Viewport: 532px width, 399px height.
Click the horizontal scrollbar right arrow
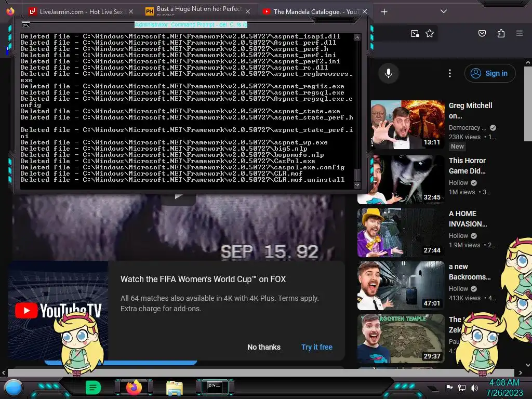521,373
